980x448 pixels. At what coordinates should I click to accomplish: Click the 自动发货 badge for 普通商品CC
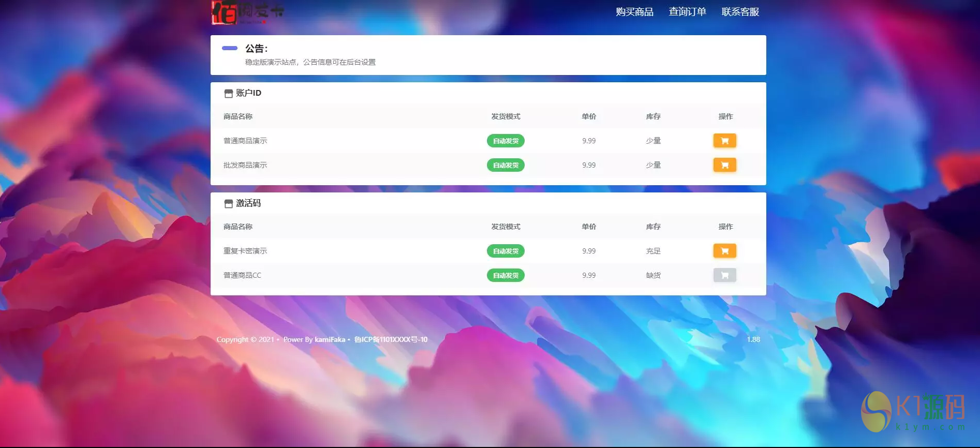[506, 275]
